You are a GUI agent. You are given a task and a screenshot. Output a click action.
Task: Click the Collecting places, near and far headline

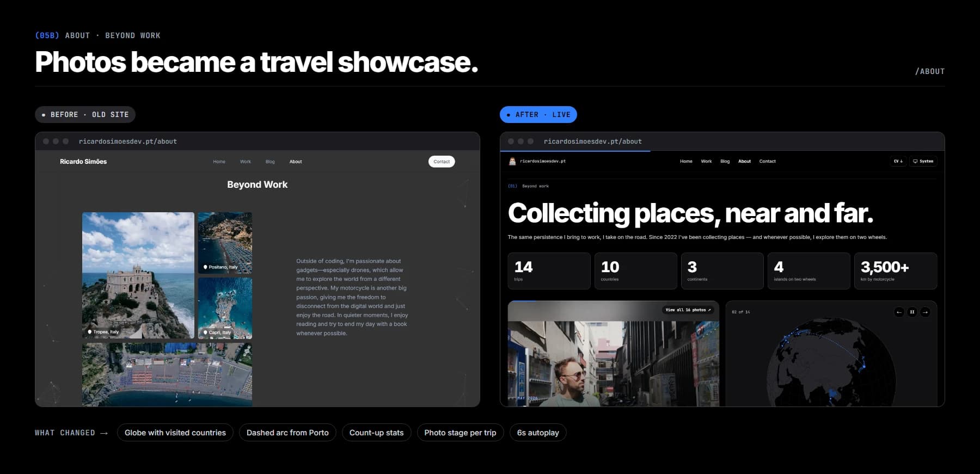coord(690,213)
